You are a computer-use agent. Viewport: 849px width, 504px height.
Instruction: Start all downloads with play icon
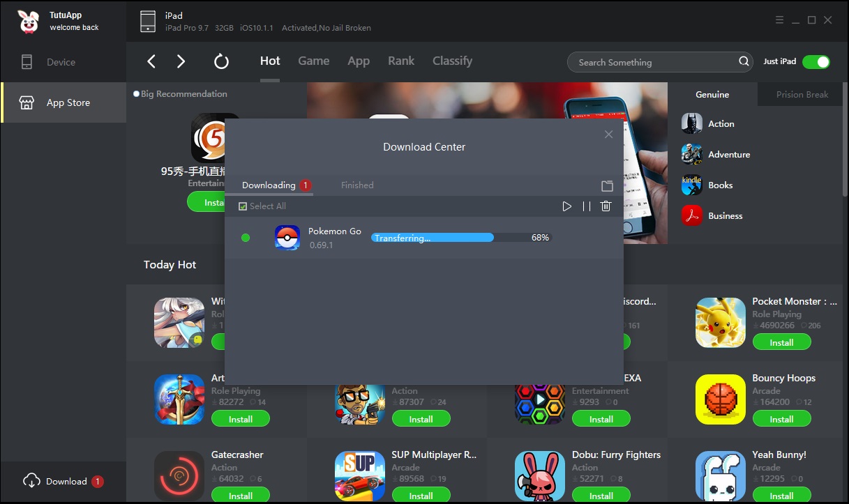[x=566, y=206]
